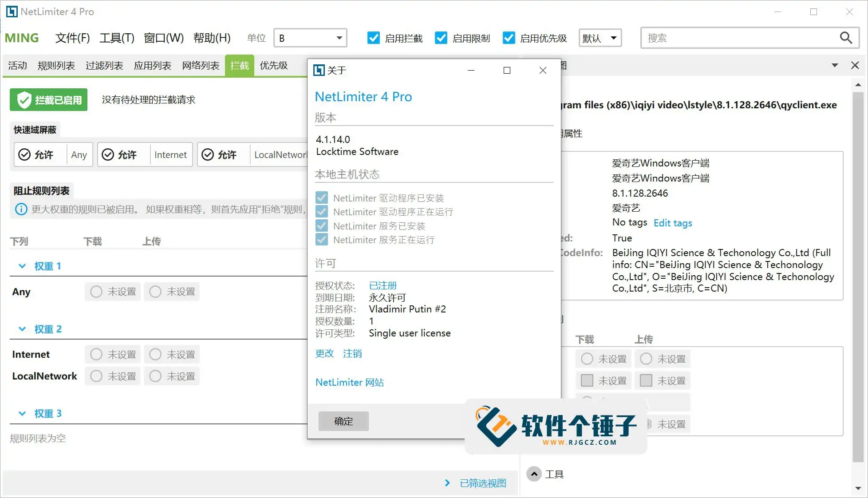Screen dimensions: 868x498
Task: Open the 窗口(W) menu
Action: [164, 38]
